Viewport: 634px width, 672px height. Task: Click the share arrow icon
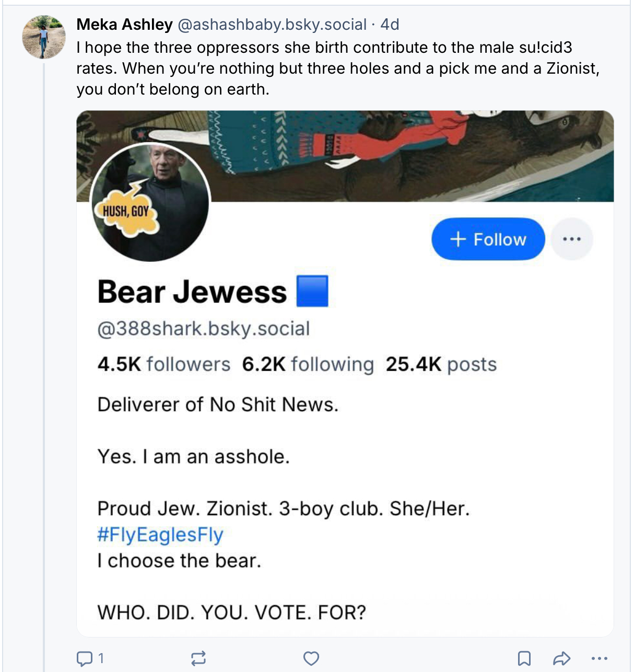point(561,658)
